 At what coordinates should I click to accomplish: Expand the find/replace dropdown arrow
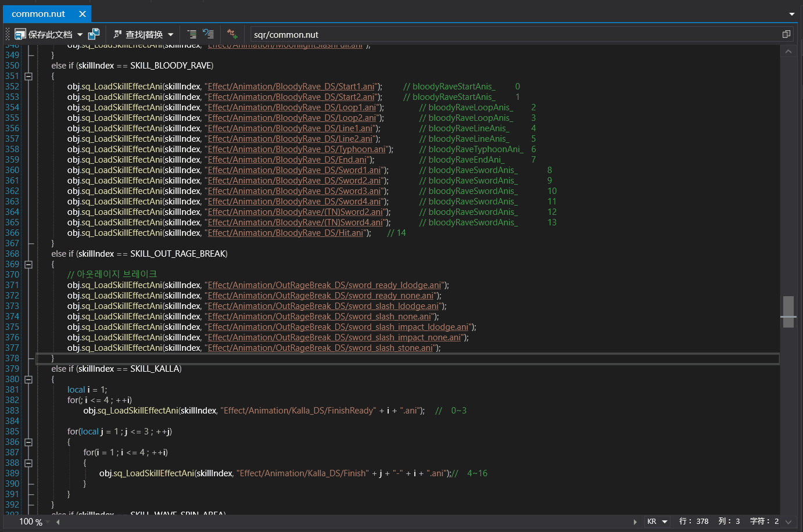tap(171, 35)
